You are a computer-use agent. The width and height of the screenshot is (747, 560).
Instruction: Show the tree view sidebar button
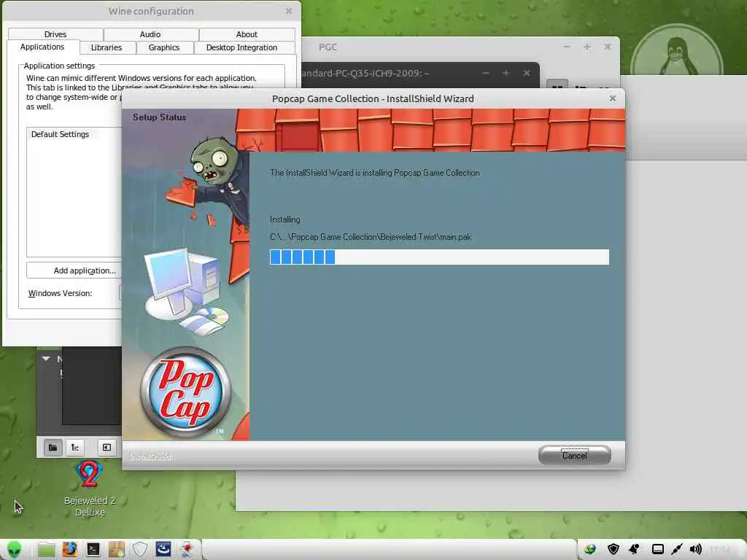(75, 447)
